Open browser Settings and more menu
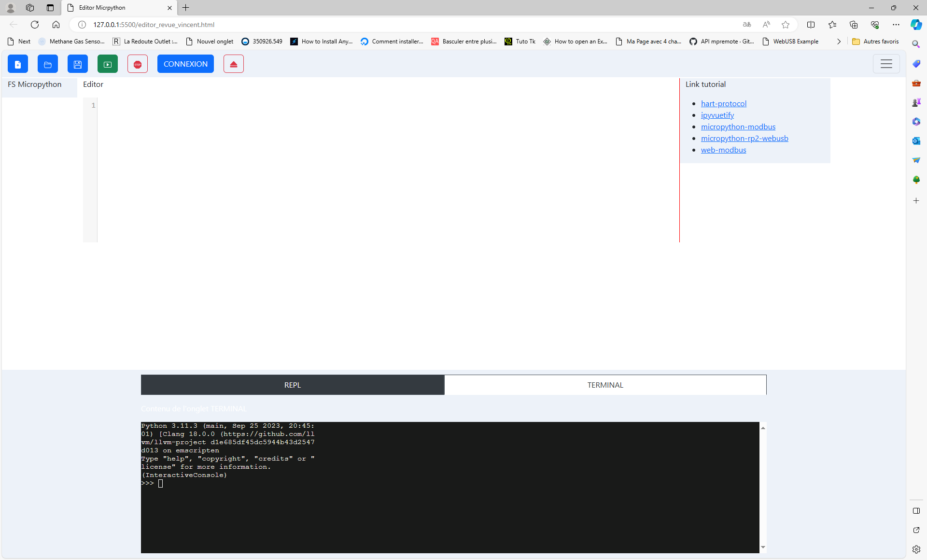The height and width of the screenshot is (560, 927). (896, 25)
